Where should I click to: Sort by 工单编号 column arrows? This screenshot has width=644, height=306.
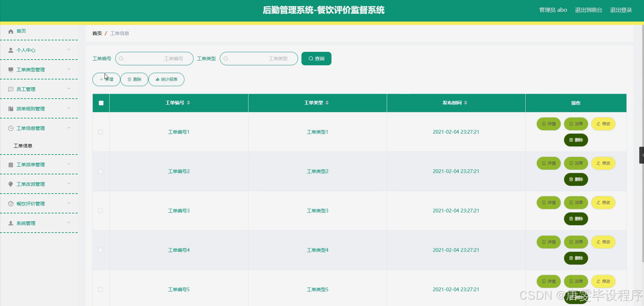188,103
